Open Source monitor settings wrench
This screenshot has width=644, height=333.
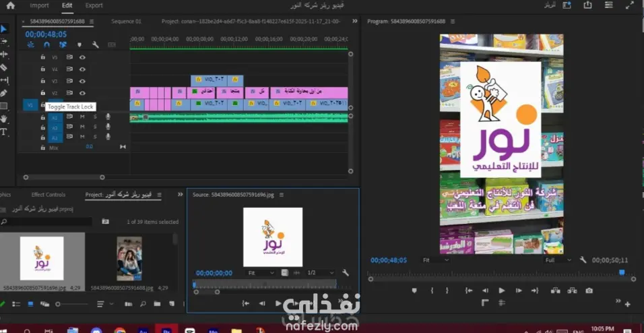pyautogui.click(x=346, y=272)
